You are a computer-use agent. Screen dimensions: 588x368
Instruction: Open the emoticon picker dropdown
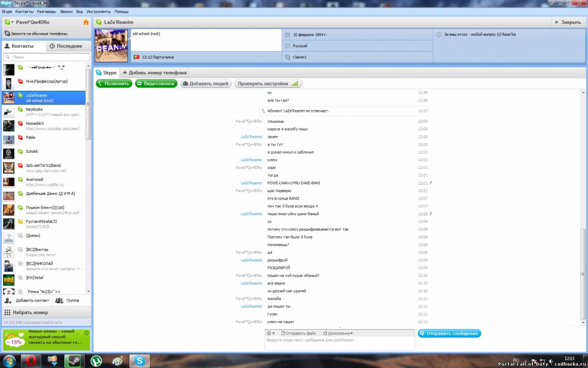click(x=271, y=333)
